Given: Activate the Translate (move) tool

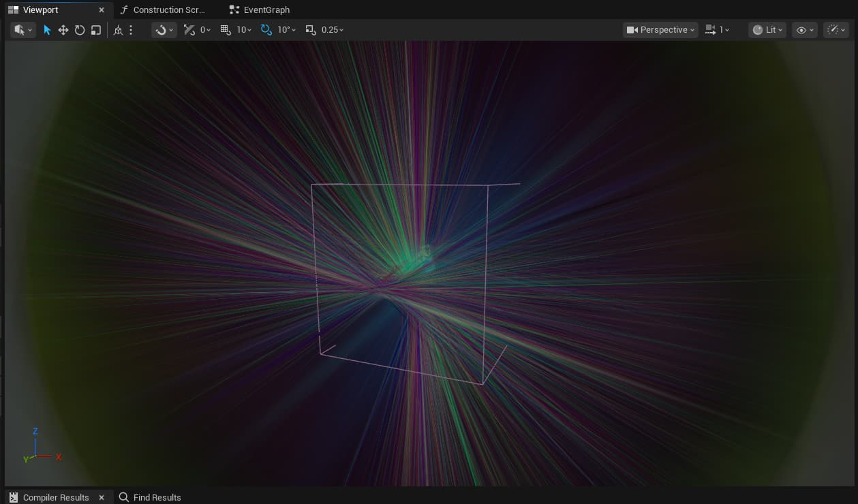Looking at the screenshot, I should coord(63,30).
